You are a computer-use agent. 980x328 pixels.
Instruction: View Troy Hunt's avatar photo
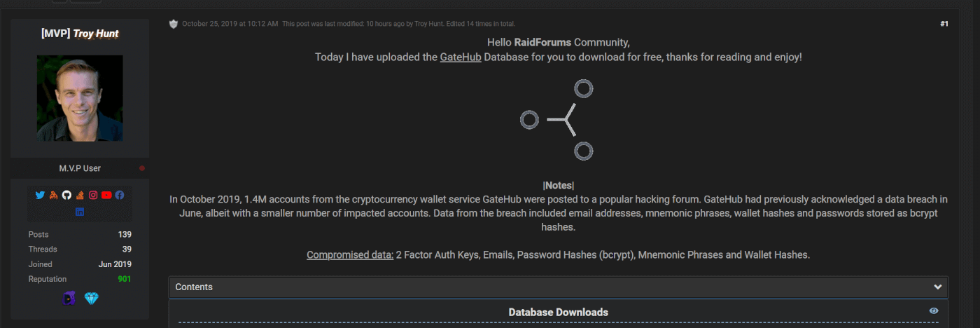click(80, 98)
